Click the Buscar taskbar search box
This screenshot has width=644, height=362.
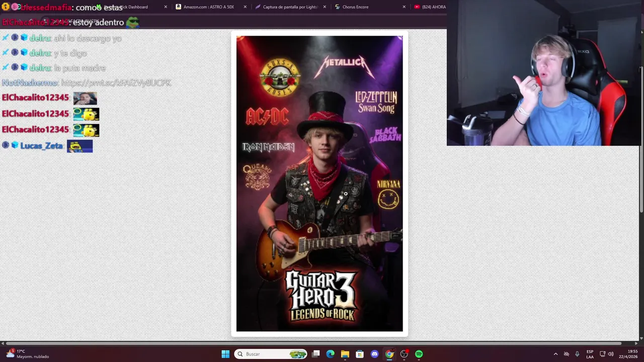tap(272, 354)
